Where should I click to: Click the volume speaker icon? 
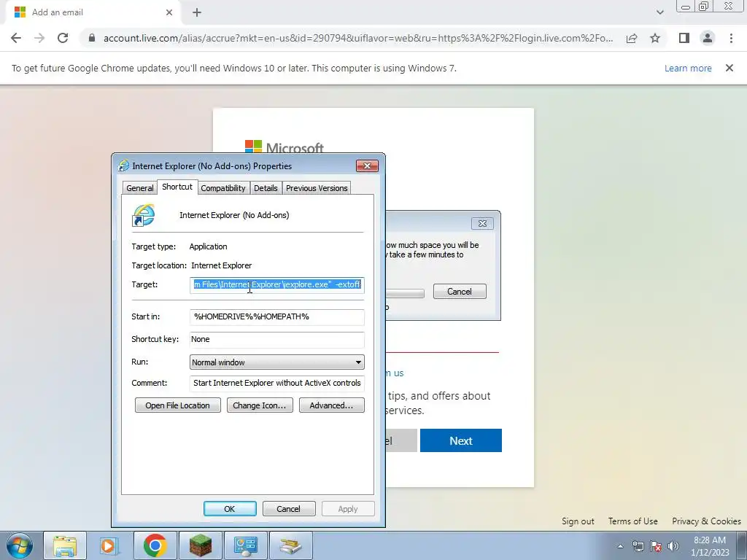(673, 546)
